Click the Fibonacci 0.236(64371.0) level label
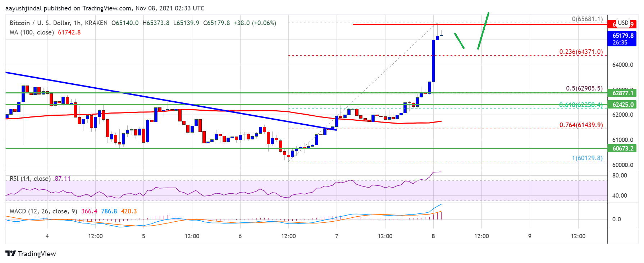 (581, 52)
